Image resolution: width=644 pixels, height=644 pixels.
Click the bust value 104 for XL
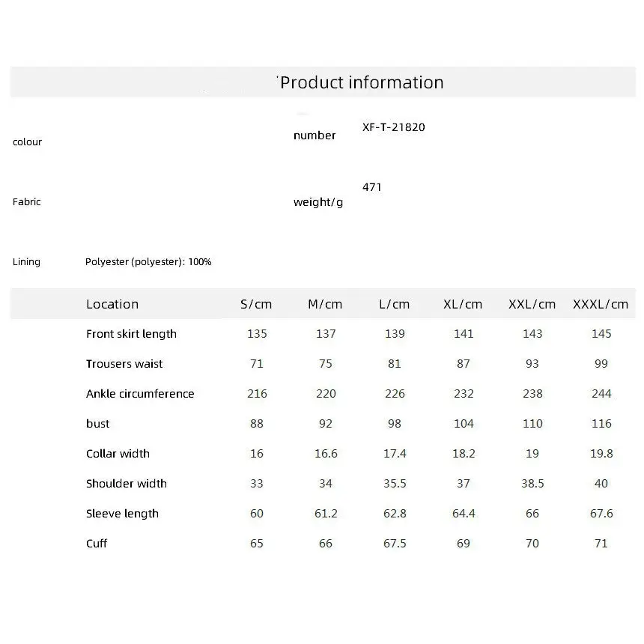point(464,423)
